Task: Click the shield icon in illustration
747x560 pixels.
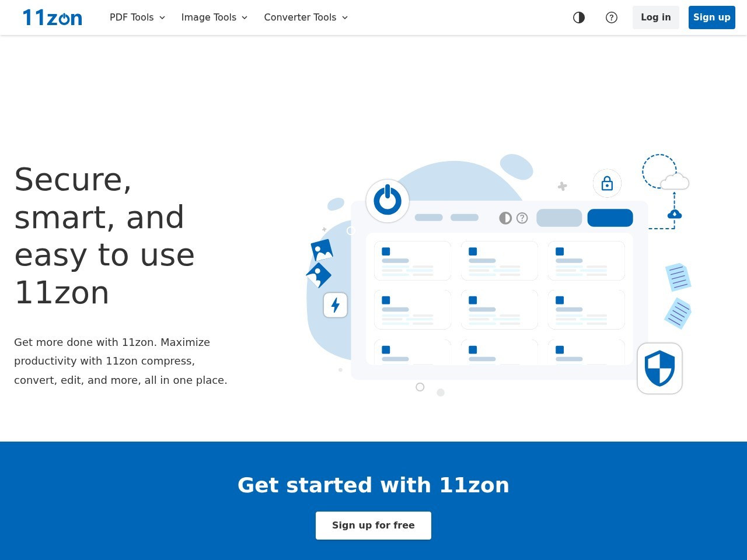Action: 659,368
